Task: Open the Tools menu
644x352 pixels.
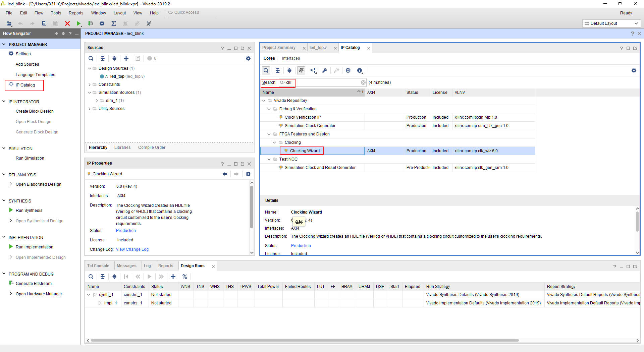Action: (x=56, y=13)
